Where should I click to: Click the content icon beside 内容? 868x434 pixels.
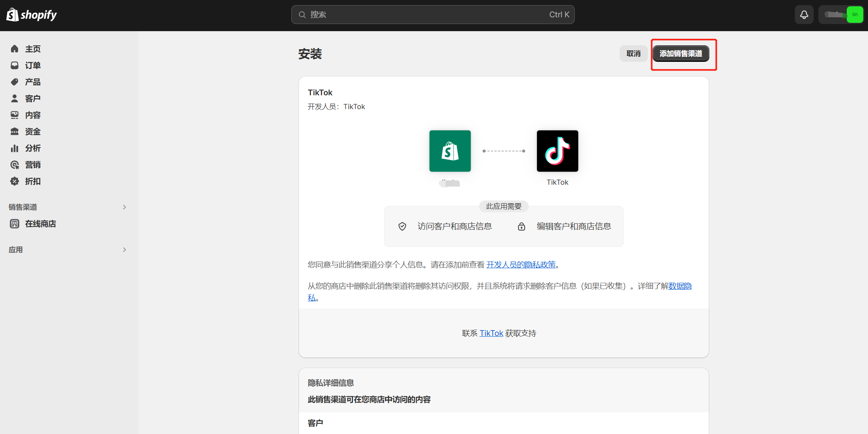15,115
